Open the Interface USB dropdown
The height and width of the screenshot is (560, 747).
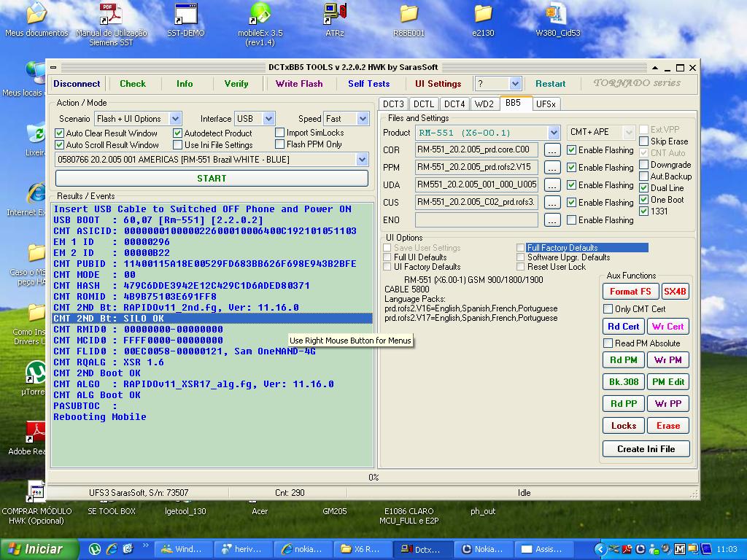(268, 119)
